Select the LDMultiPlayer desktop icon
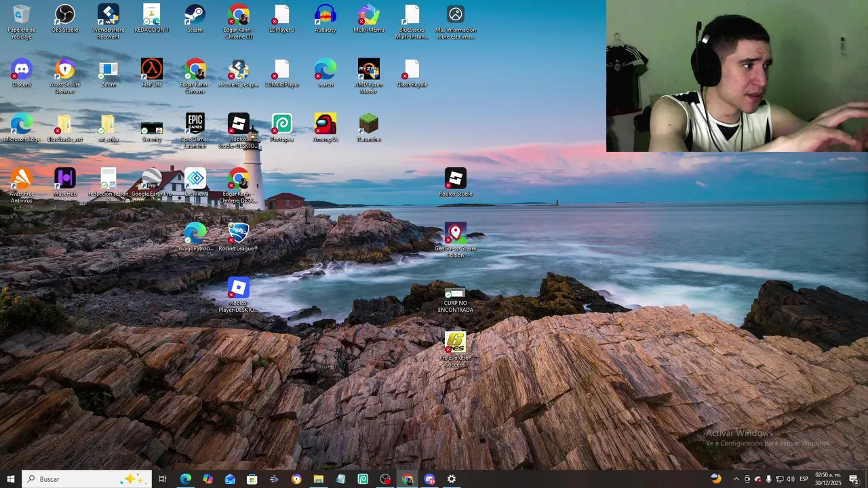 click(x=282, y=73)
